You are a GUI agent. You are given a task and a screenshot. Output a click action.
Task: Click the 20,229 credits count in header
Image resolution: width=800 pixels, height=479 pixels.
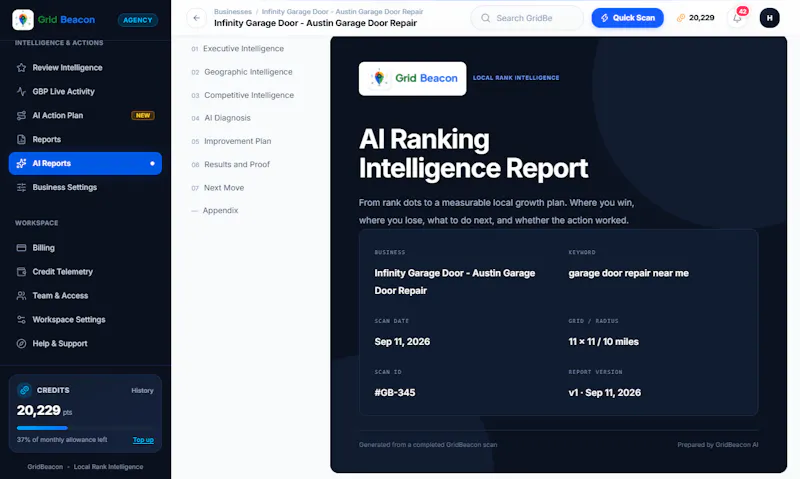tap(702, 18)
